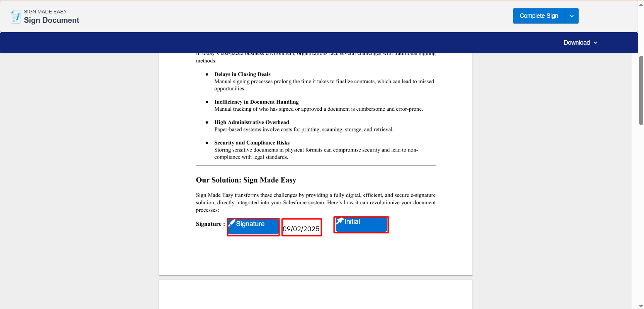The image size is (644, 309).
Task: Click the "Delays in Closing Deals" bullet heading
Action: tap(242, 74)
